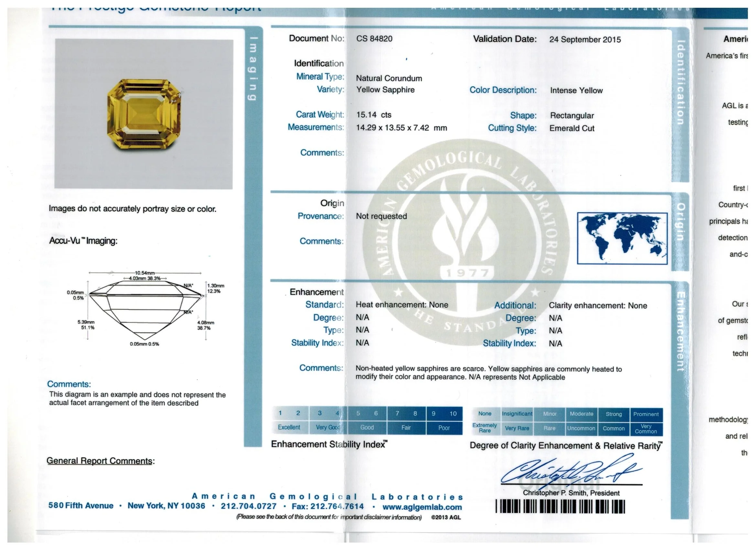Click the Emerald Cut cutting style value
Image resolution: width=756 pixels, height=550 pixels.
tap(572, 128)
